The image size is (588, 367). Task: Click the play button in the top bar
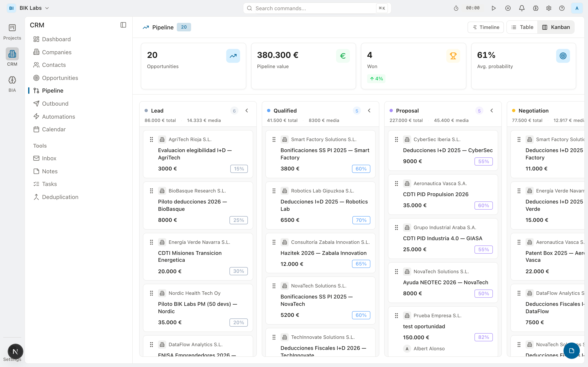(x=494, y=8)
